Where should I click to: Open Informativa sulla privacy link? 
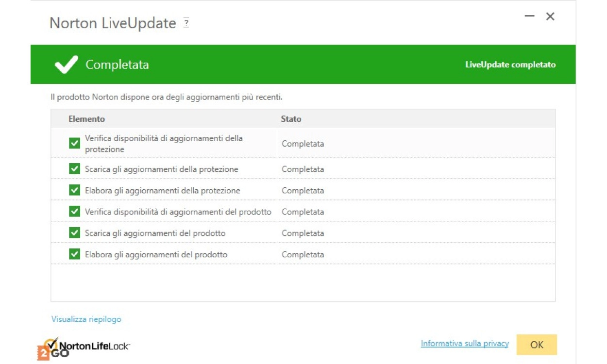tap(465, 344)
